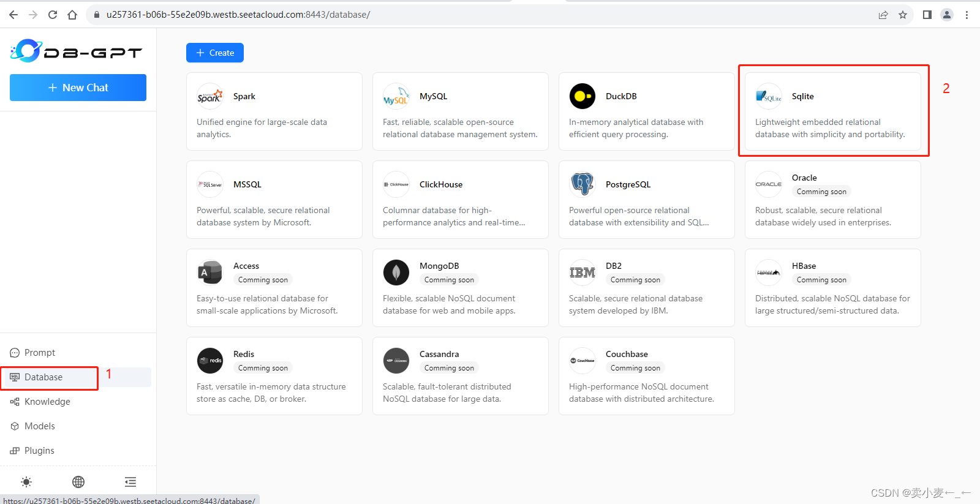Click the Oracle logo icon
The height and width of the screenshot is (504, 980).
tap(769, 184)
